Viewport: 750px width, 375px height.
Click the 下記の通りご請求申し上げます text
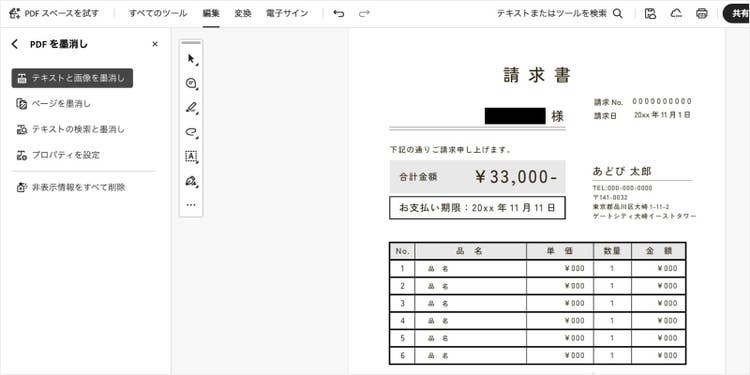pos(451,150)
